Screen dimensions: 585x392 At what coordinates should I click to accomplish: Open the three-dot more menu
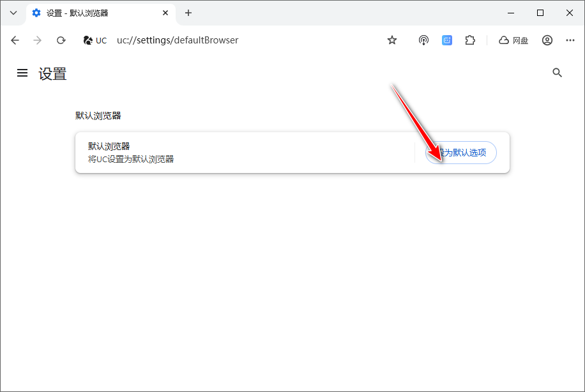[570, 40]
